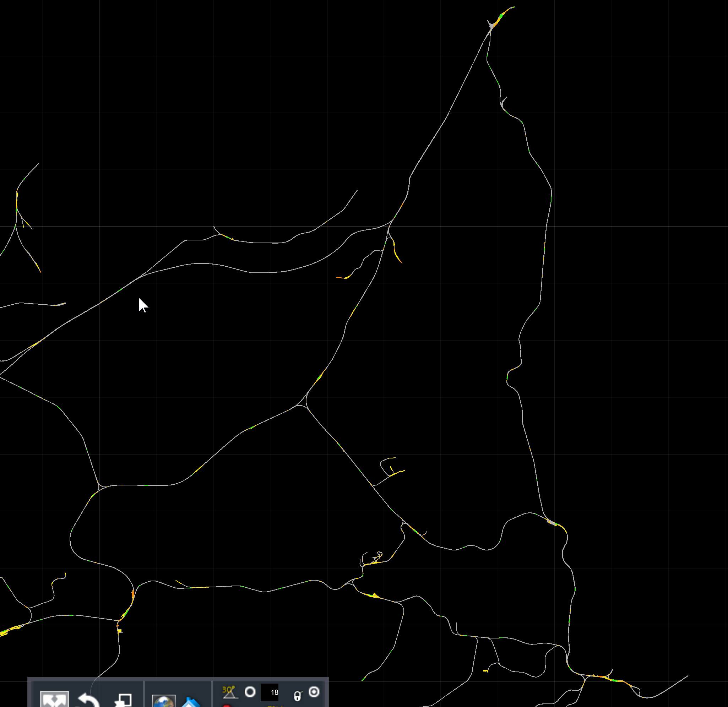Click the number field showing 18

(270, 692)
